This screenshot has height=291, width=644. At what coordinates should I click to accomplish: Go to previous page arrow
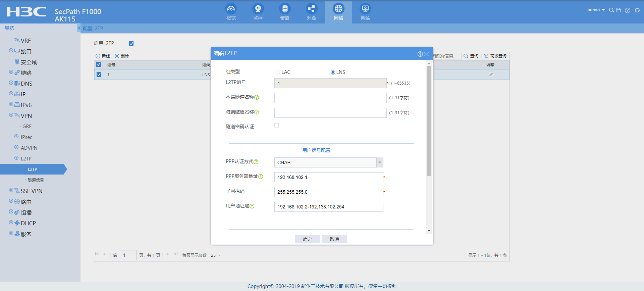tap(105, 254)
